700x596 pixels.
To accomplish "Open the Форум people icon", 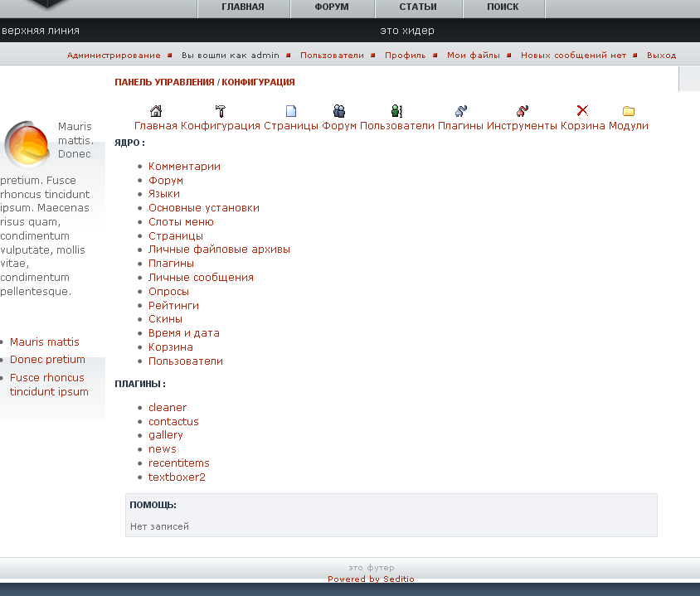I will click(x=339, y=111).
